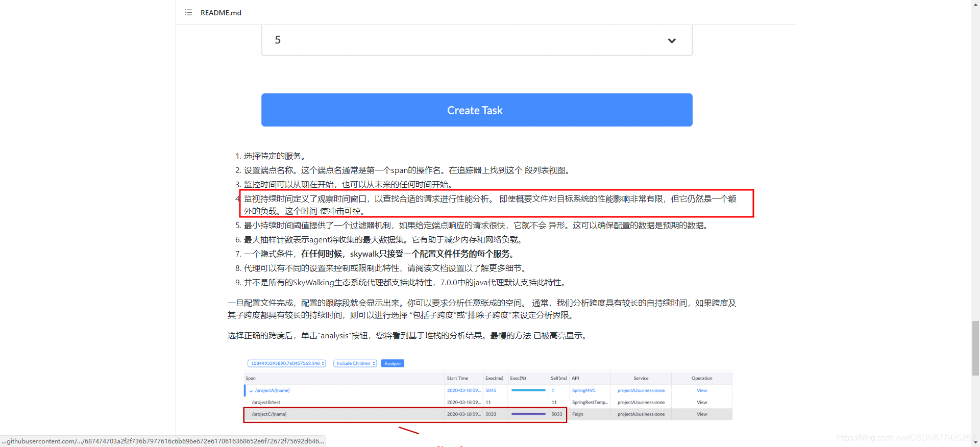The height and width of the screenshot is (447, 980).
Task: Click the 5045 Exec(ms) value
Action: [x=491, y=390]
